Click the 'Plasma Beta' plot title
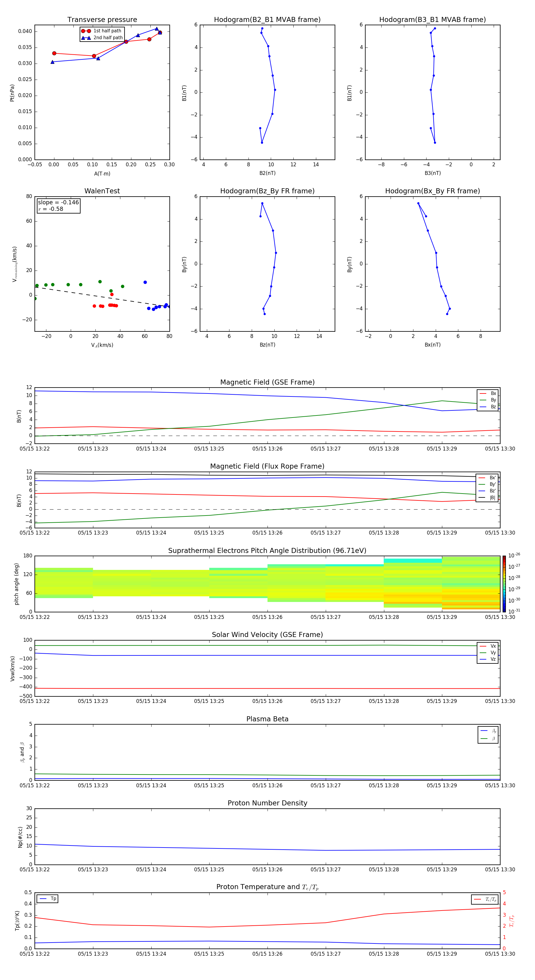The height and width of the screenshot is (980, 535). tap(267, 719)
